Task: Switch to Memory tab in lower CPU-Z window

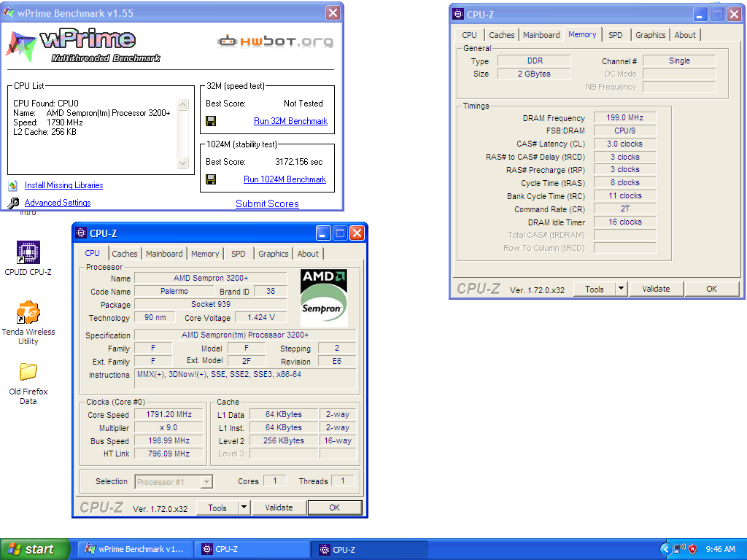Action: (205, 254)
